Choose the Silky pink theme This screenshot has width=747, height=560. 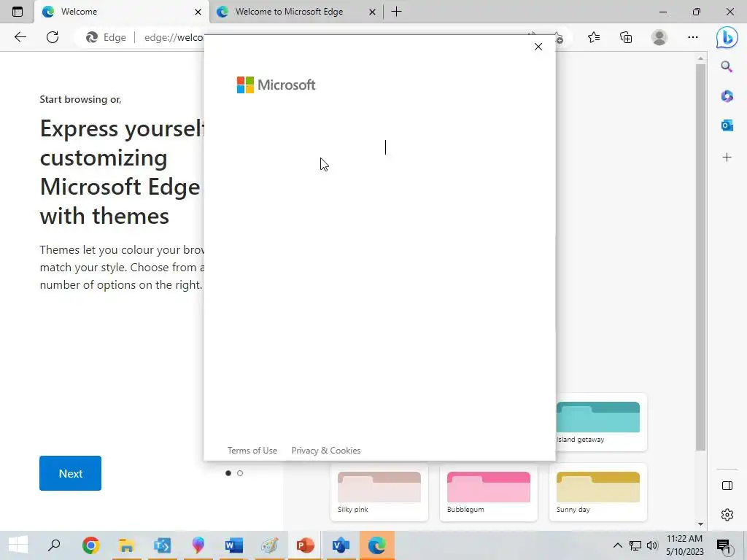coord(379,492)
